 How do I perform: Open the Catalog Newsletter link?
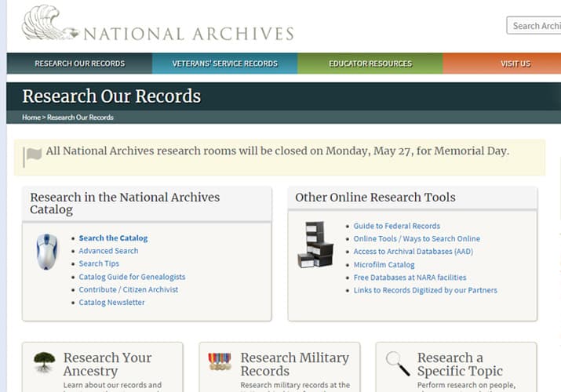coord(111,303)
